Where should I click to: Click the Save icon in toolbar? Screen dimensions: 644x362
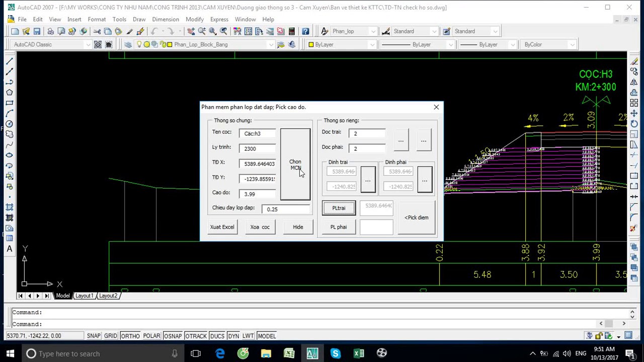pyautogui.click(x=37, y=31)
